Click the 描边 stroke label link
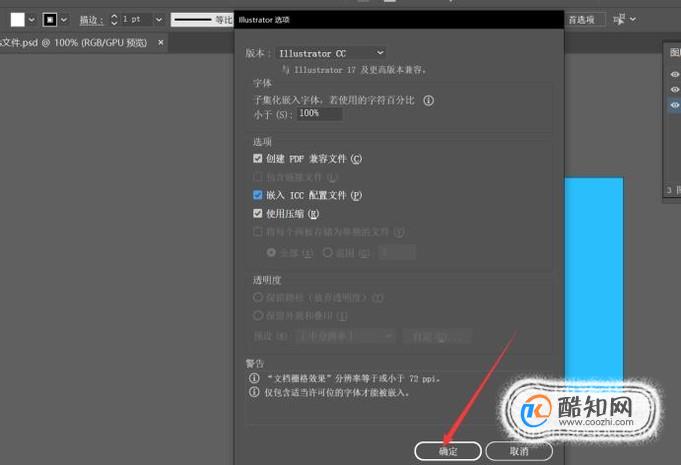Viewport: 681px width, 465px height. (91, 20)
